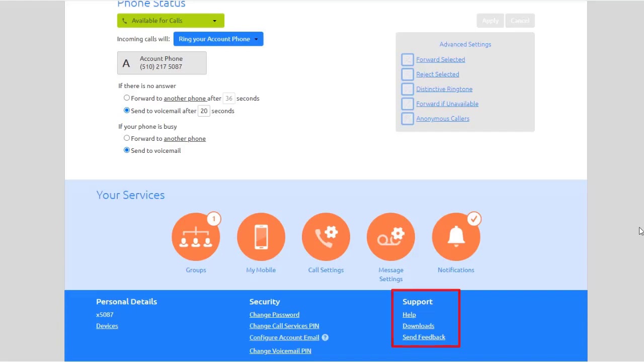This screenshot has width=644, height=362.
Task: Select Send to voicemail when busy
Action: coord(127,150)
